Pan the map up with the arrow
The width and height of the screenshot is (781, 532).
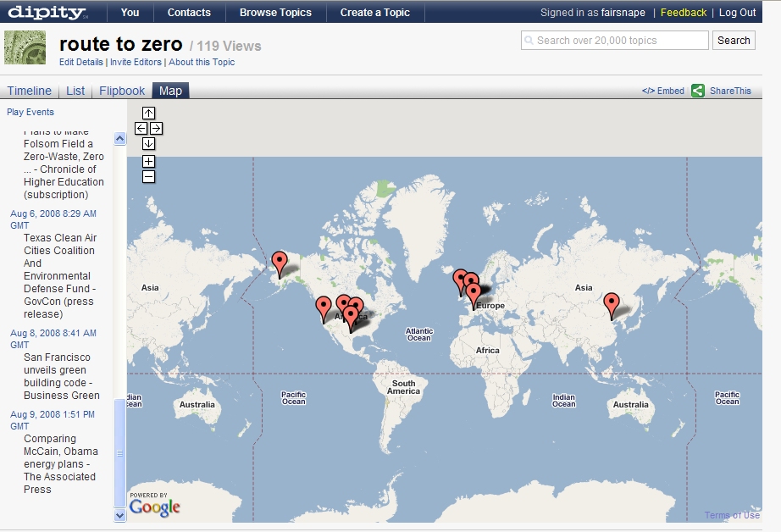(x=148, y=113)
